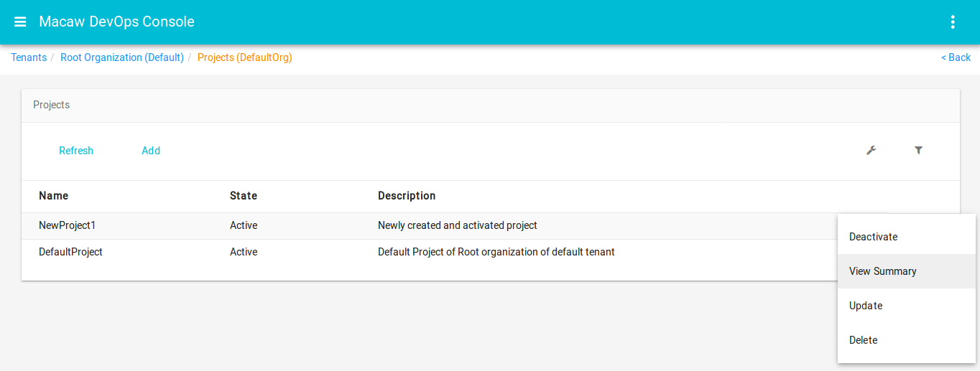
Task: Go to Tenants breadcrumb link
Action: coord(29,57)
